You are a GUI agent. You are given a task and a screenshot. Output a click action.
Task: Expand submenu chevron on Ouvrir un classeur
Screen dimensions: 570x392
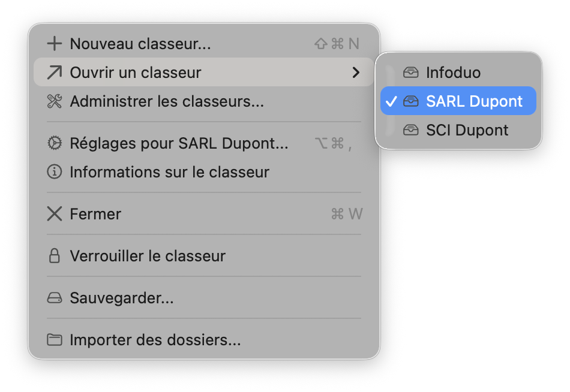tap(356, 73)
